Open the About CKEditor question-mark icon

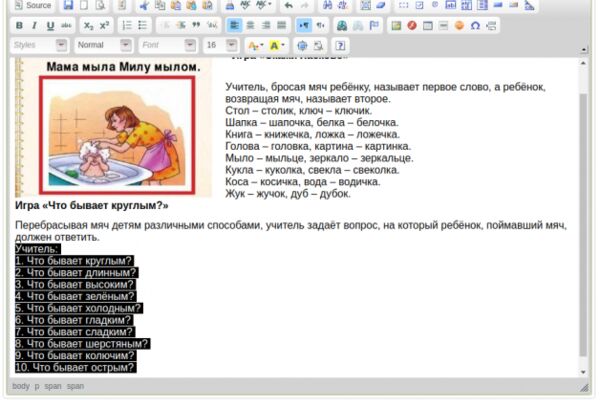340,46
